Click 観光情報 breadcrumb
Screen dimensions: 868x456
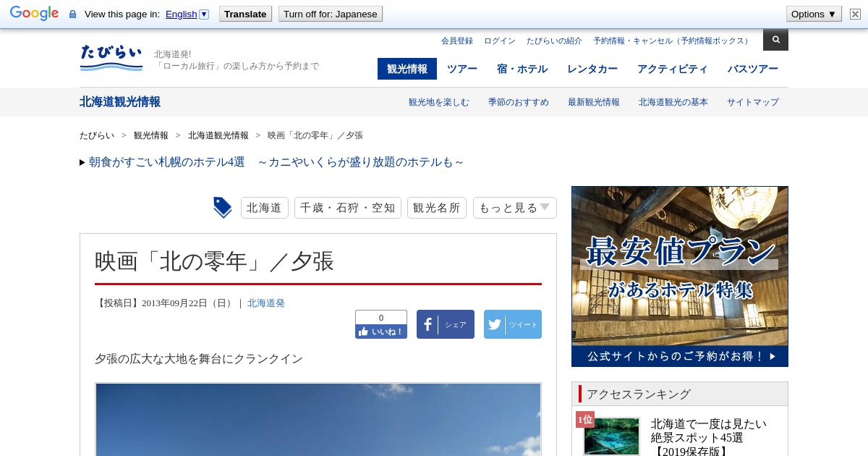[151, 135]
